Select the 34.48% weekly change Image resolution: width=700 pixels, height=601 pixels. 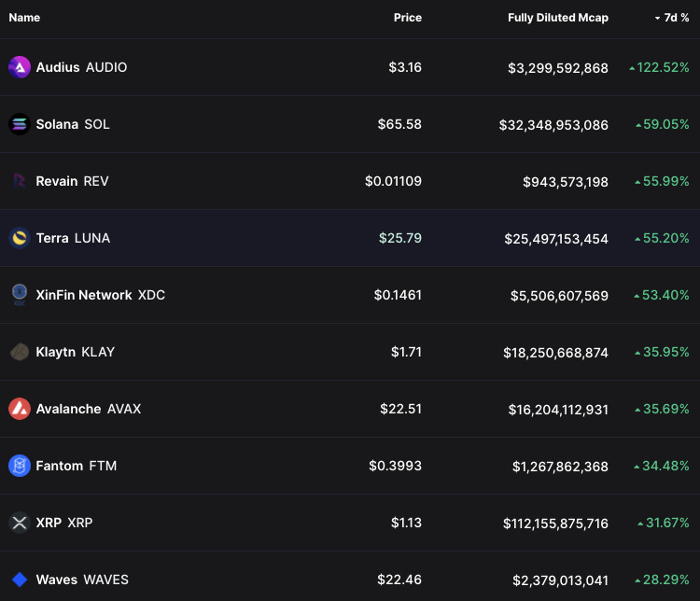tap(662, 466)
